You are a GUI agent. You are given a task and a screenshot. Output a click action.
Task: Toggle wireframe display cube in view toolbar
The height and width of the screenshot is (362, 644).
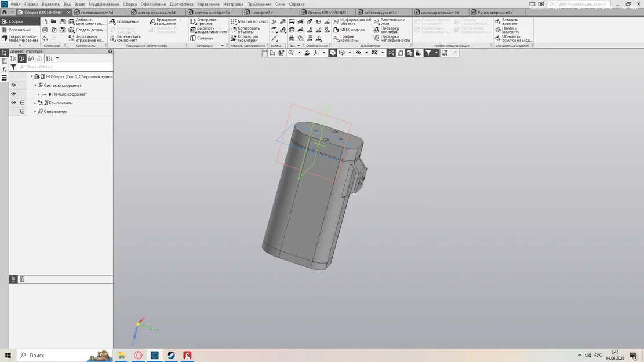pos(342,53)
